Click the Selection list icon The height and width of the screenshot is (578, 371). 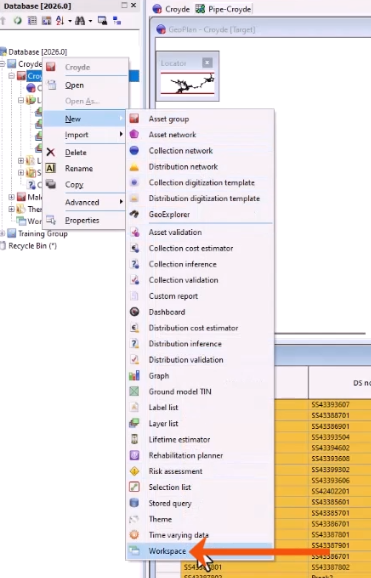coord(134,487)
